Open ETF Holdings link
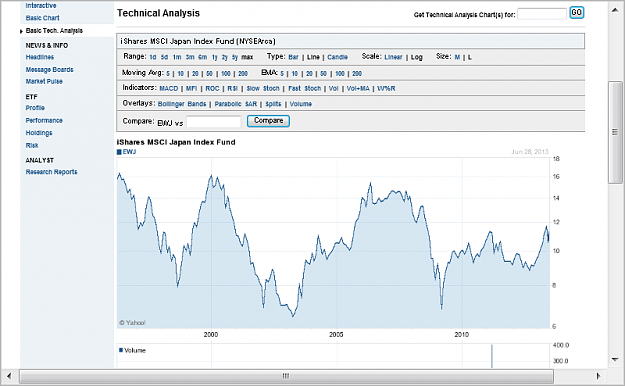The image size is (625, 386). click(39, 133)
